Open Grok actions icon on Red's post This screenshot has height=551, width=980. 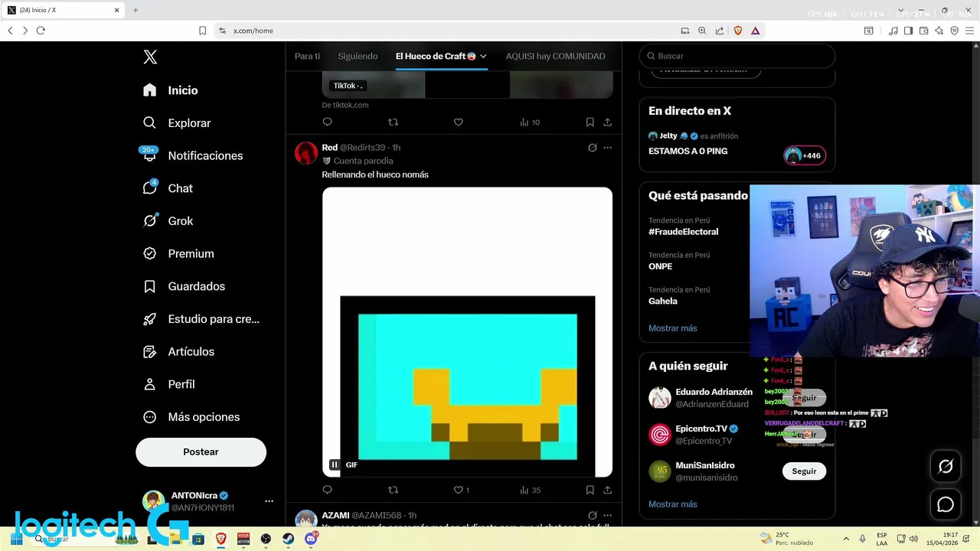(592, 148)
